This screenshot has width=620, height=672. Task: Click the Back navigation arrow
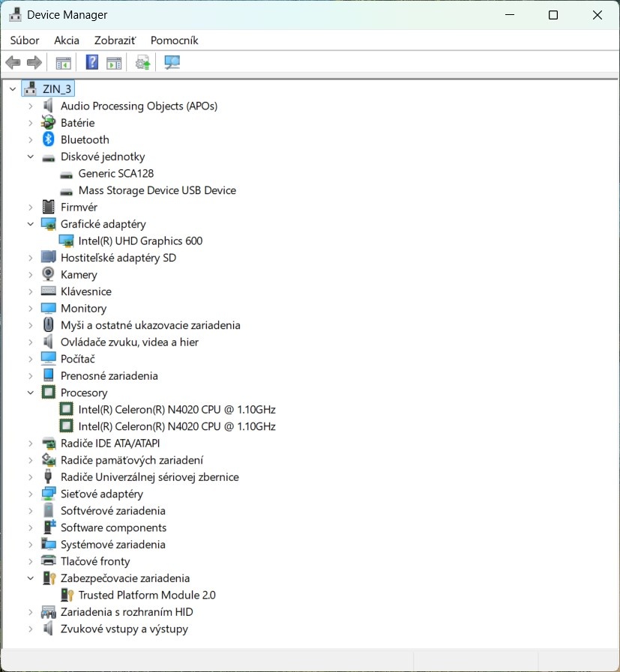[13, 62]
